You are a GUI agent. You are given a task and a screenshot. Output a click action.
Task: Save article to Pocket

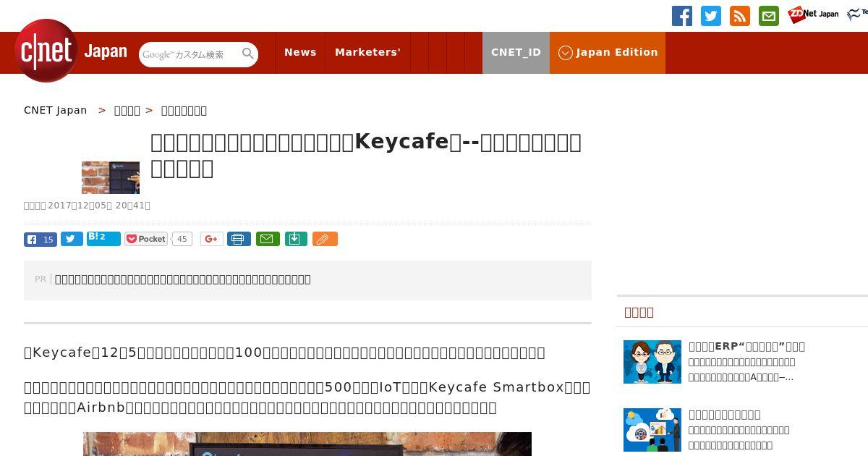tap(146, 239)
